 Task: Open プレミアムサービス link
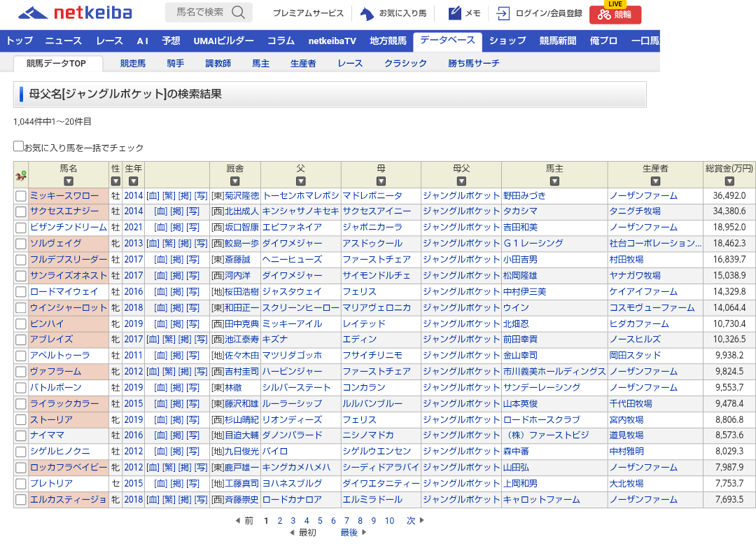pyautogui.click(x=309, y=13)
